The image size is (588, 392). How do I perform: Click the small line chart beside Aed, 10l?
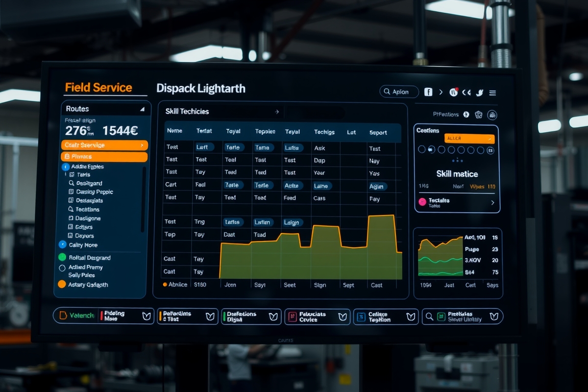[440, 256]
